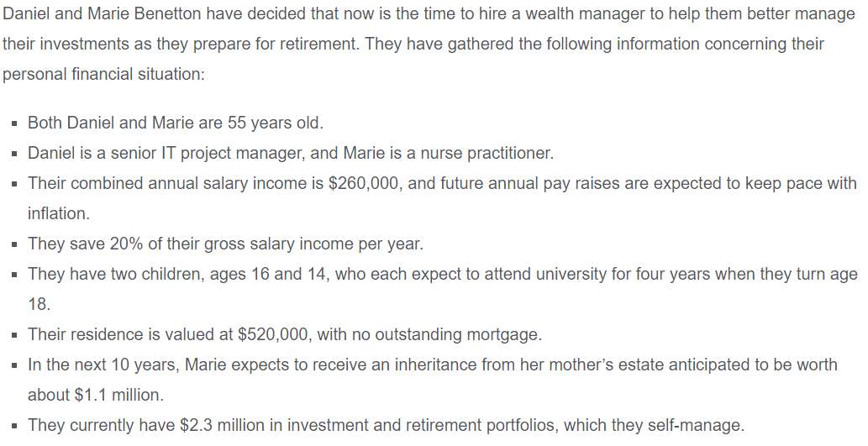Click the bullet before "Both Daniel and Marie"
Screen dimensions: 868x446
[15, 123]
